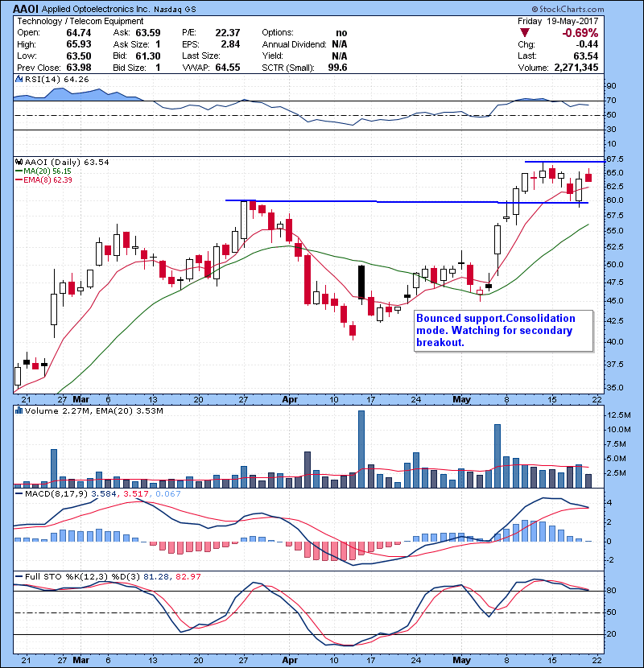The height and width of the screenshot is (668, 644).
Task: Click the Apr label on the price chart's date axis
Action: 290,400
